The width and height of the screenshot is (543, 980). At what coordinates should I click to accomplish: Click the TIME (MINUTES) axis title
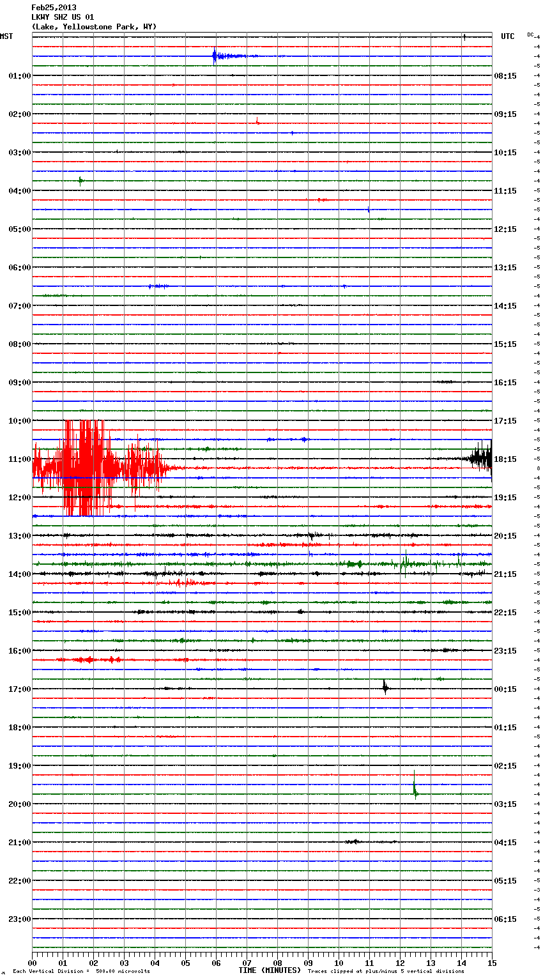(270, 970)
